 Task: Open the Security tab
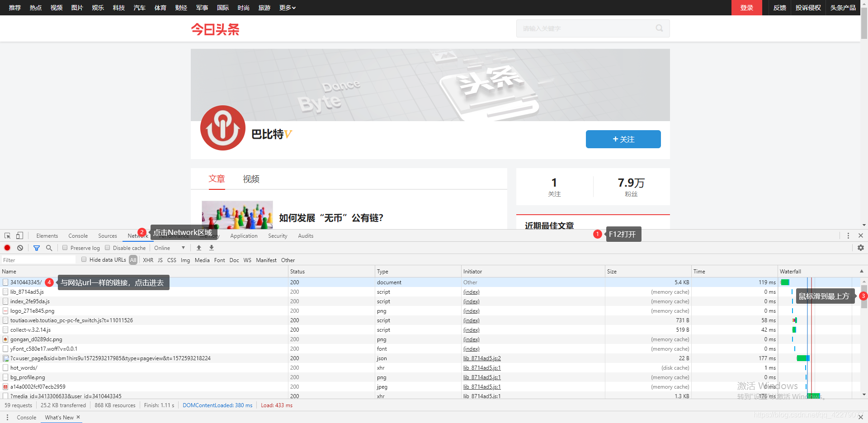(x=278, y=236)
